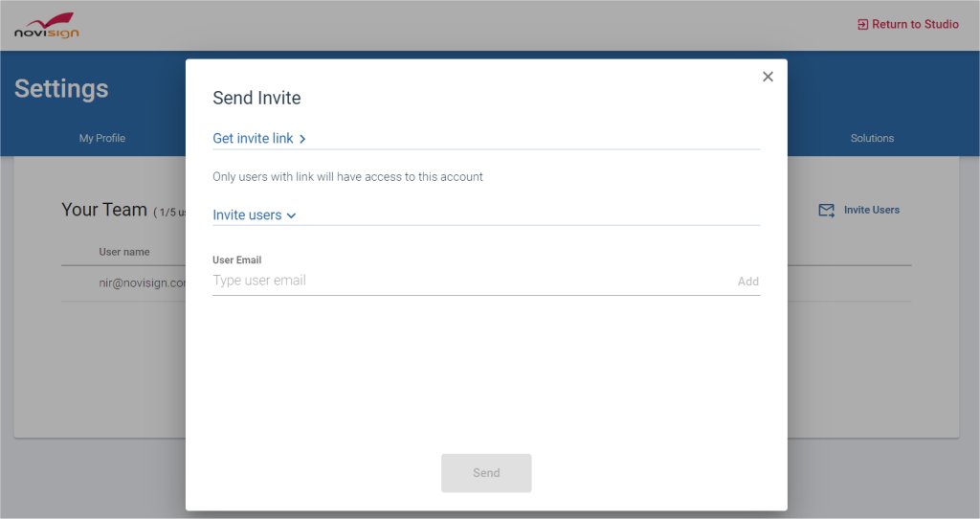Close the Send Invite dialog
Viewport: 980px width, 519px height.
coord(768,77)
